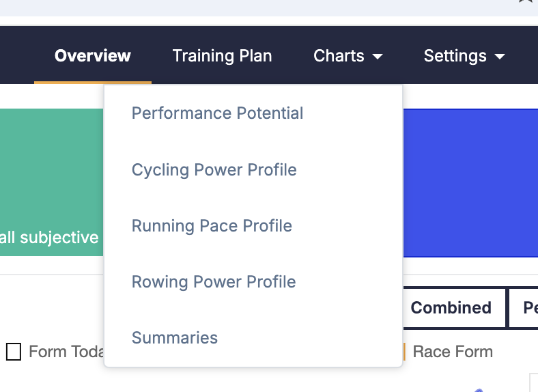538x392 pixels.
Task: Click the blue summary card
Action: (470, 183)
